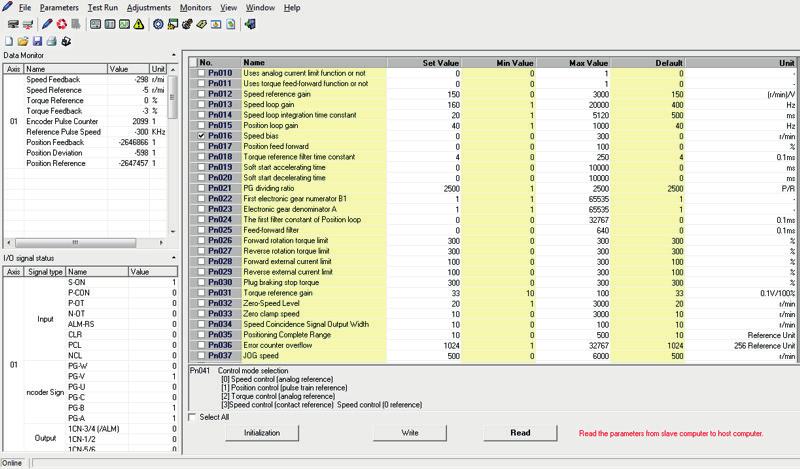
Task: Click the blue-framed window toolbar icon
Action: point(216,24)
